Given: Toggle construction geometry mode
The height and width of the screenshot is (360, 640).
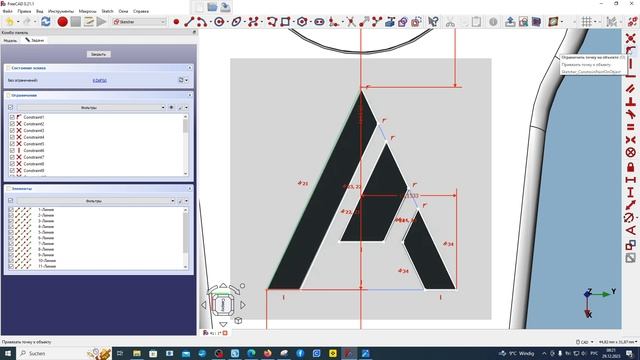Looking at the screenshot, I should click(416, 22).
